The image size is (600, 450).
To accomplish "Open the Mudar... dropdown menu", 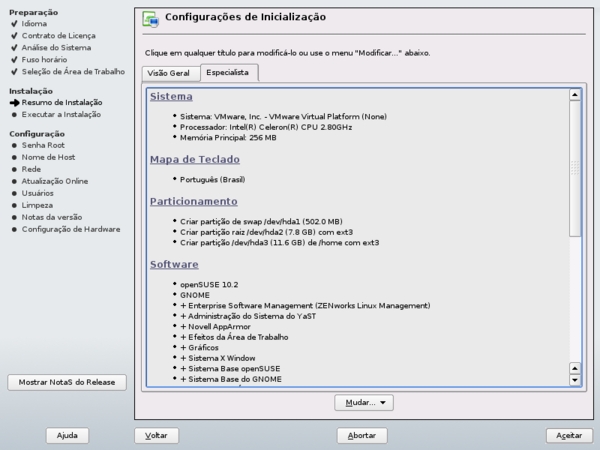I will pos(364,403).
